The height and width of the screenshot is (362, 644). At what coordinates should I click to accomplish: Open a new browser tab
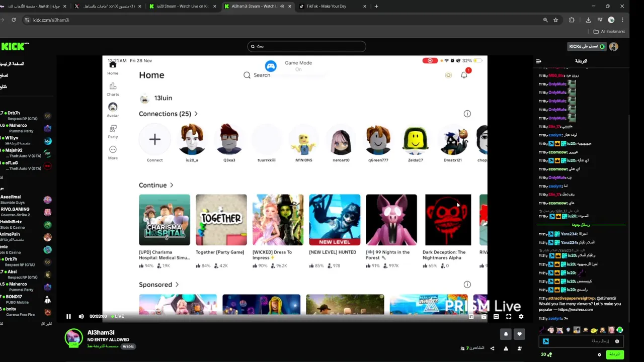pos(376,7)
